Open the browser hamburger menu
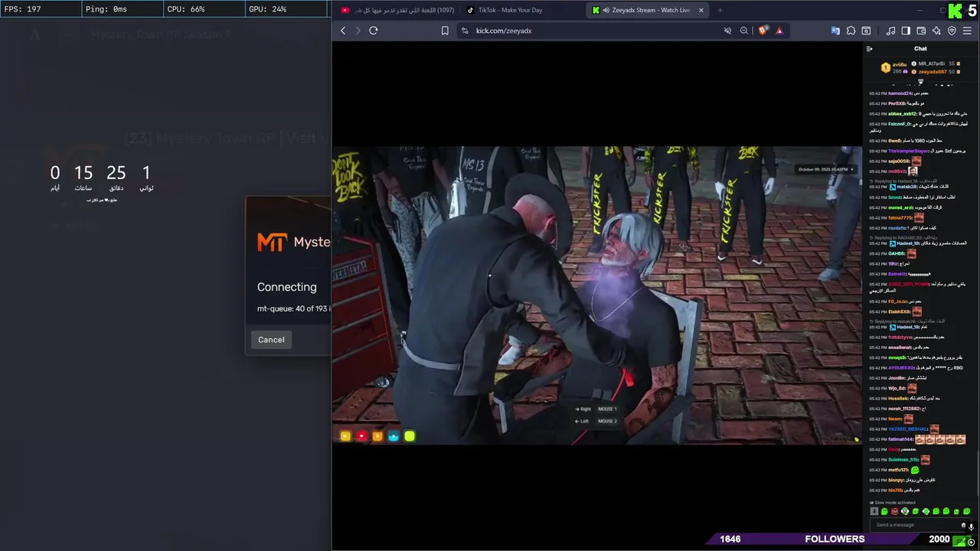Screen dimensions: 980x551 point(968,31)
